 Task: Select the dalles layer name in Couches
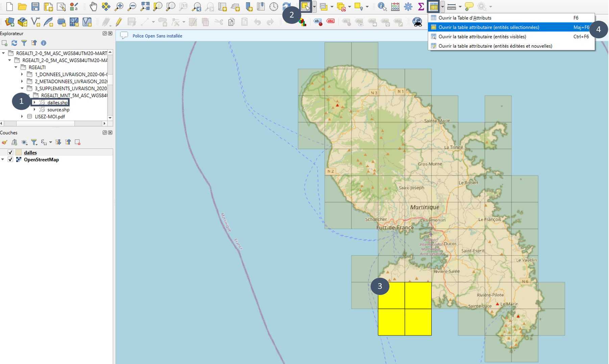[30, 153]
